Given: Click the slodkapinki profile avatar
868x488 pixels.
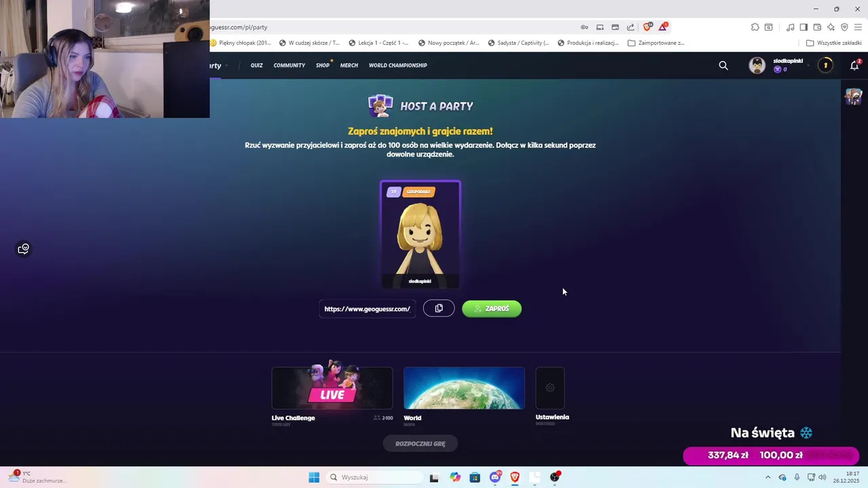Looking at the screenshot, I should (757, 65).
